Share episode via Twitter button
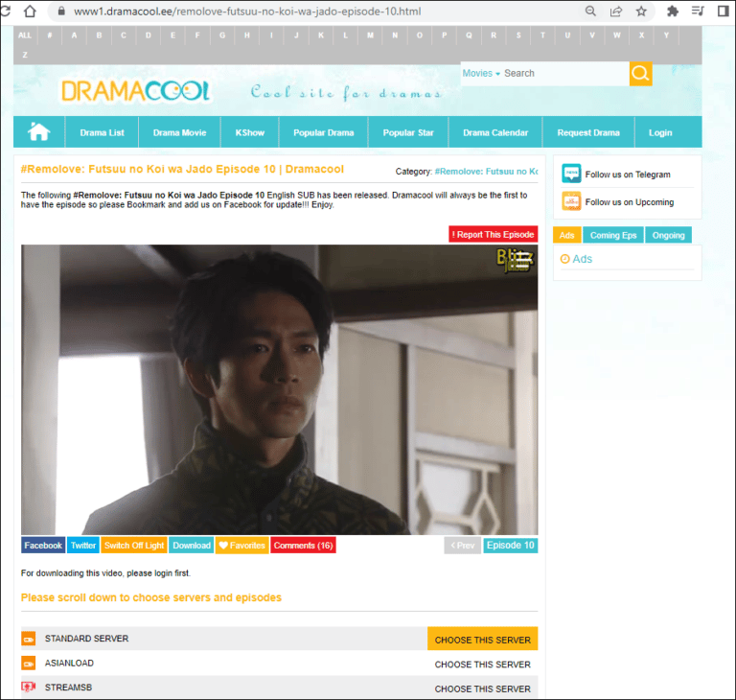Image resolution: width=736 pixels, height=700 pixels. click(83, 546)
